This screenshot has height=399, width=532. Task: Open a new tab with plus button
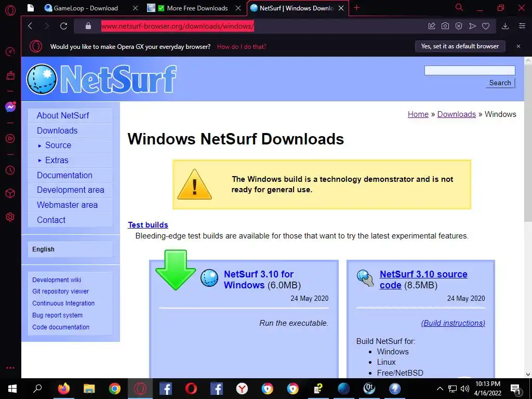click(x=356, y=8)
